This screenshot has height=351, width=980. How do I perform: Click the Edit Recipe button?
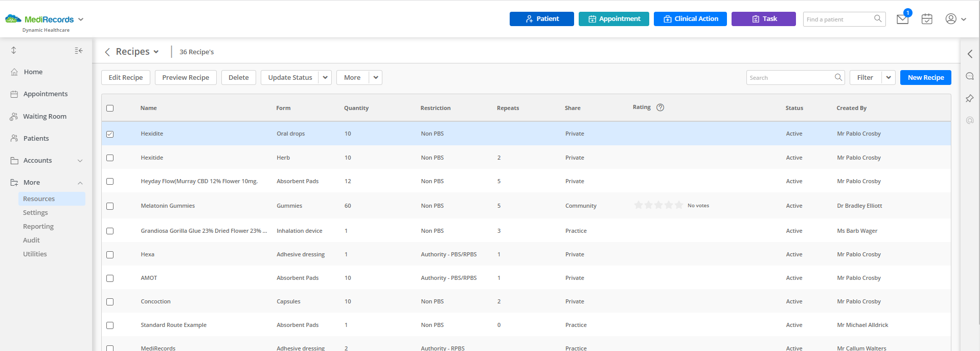click(x=126, y=77)
